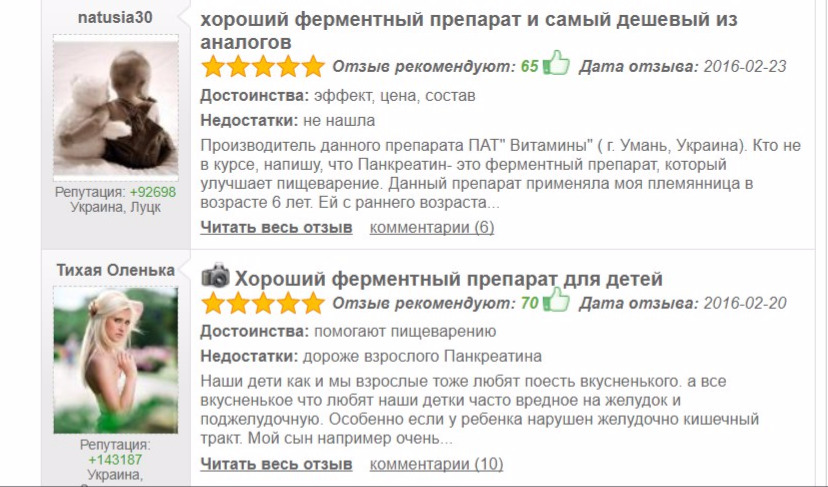Open Тихая Оленька's avatar photo
Viewport: 828px width, 487px height.
point(116,360)
